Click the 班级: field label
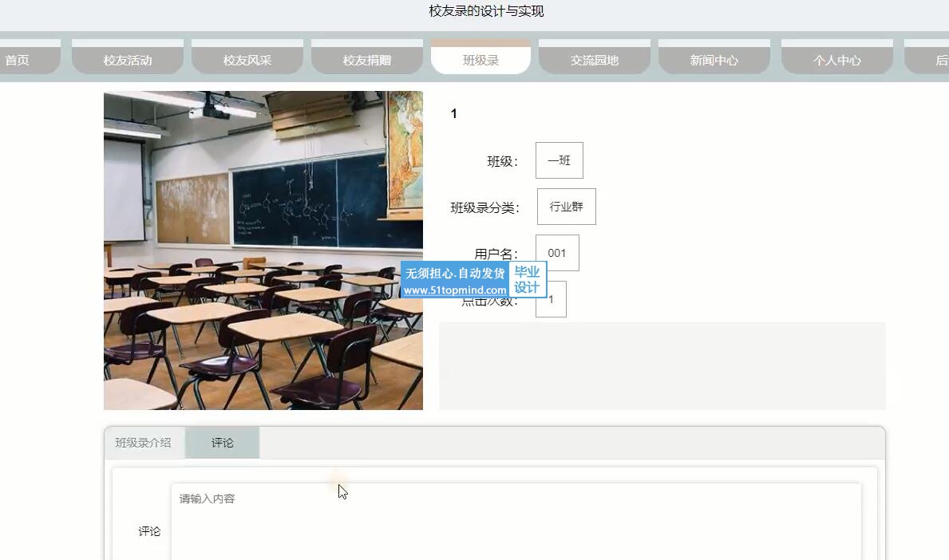 click(502, 161)
